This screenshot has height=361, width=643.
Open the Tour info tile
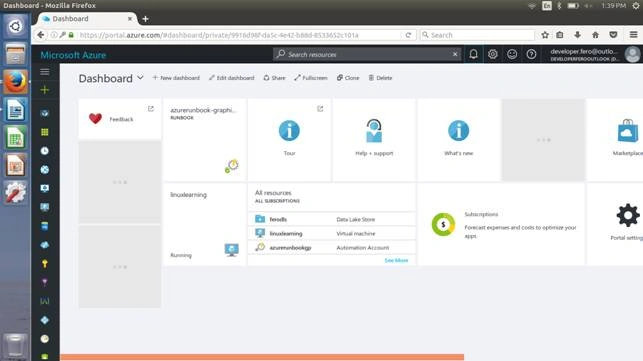pyautogui.click(x=289, y=139)
